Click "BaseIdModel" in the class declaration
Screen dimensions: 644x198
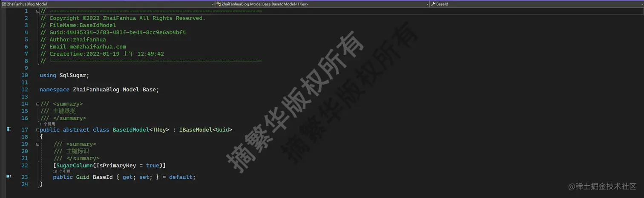click(x=131, y=130)
